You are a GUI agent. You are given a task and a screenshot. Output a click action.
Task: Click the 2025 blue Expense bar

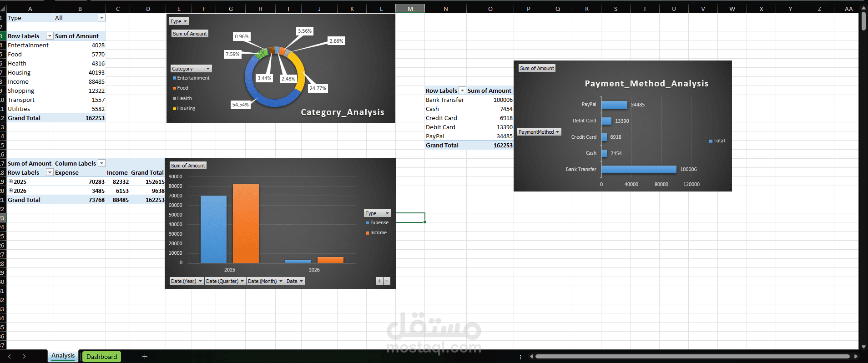[x=213, y=229]
